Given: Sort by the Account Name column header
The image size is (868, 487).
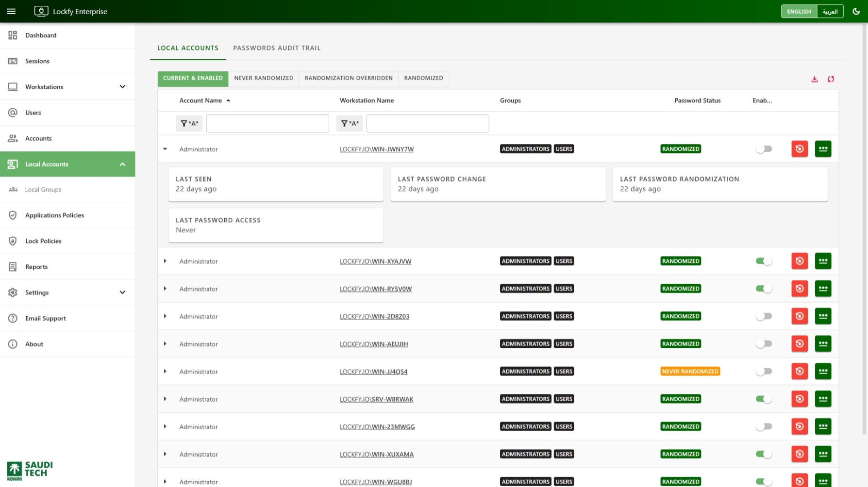Looking at the screenshot, I should [200, 100].
